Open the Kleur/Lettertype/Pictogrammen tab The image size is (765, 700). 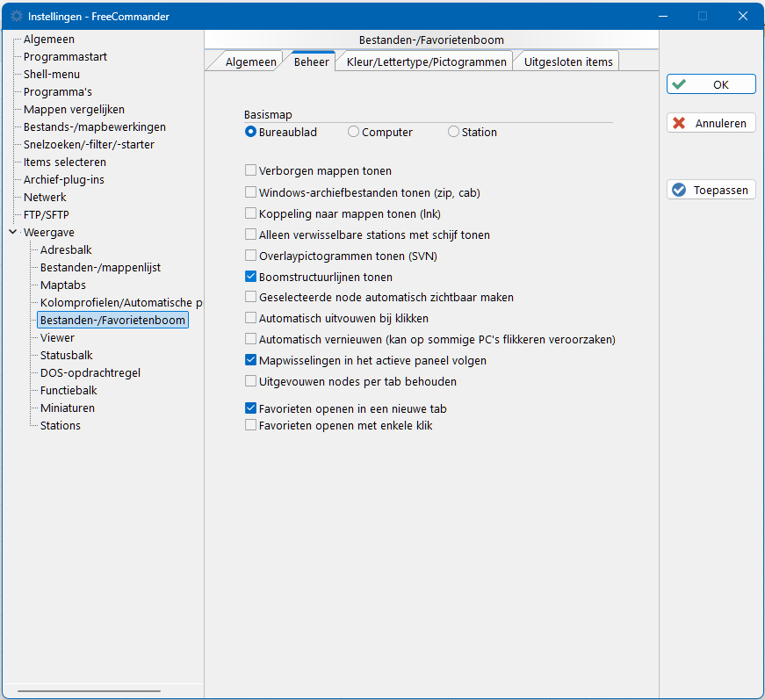tap(426, 62)
